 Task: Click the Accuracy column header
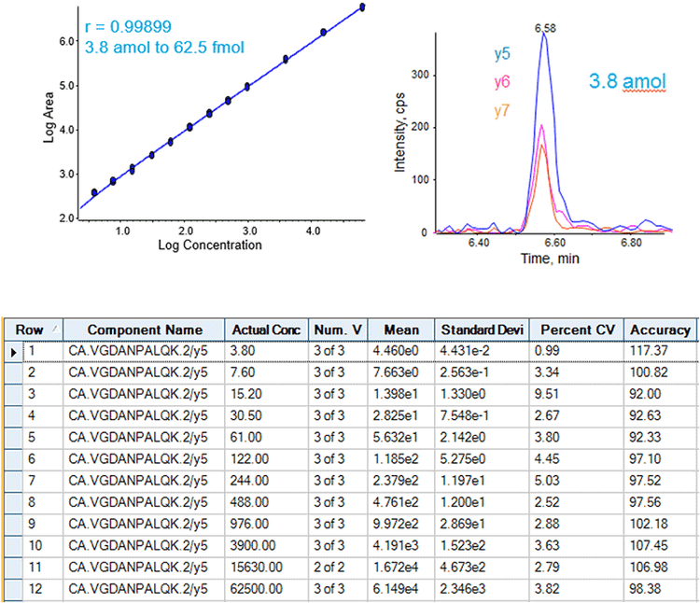click(660, 330)
